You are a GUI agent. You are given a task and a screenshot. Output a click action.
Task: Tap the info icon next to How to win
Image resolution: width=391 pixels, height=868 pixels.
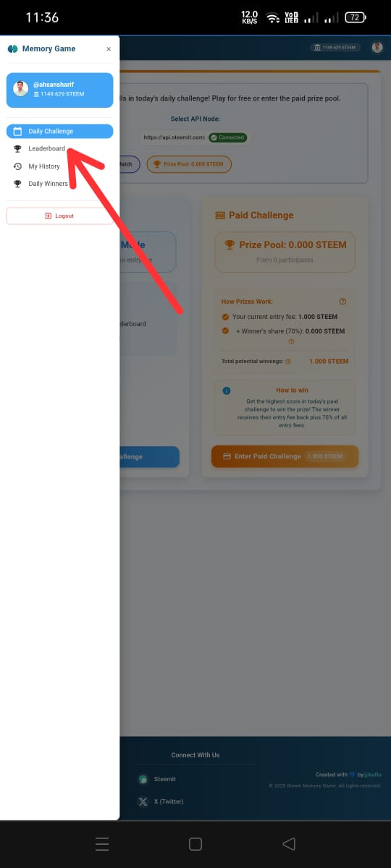click(227, 391)
